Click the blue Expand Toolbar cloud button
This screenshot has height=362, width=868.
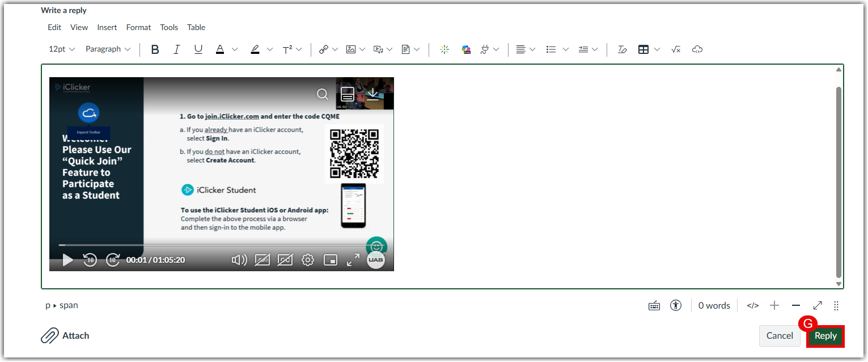(x=88, y=113)
